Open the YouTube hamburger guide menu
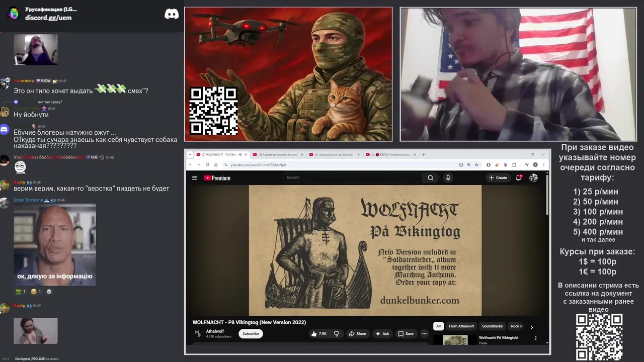The width and height of the screenshot is (644, 362). (x=194, y=177)
